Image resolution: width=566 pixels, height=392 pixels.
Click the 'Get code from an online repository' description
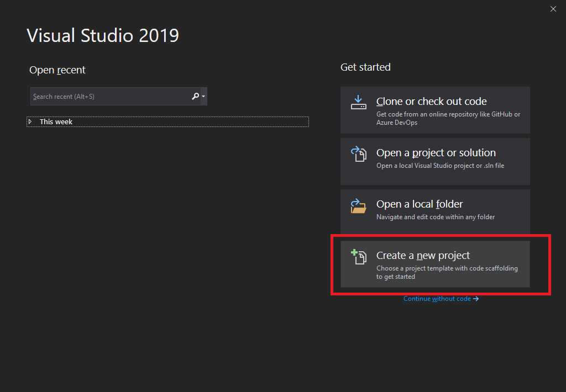[448, 118]
